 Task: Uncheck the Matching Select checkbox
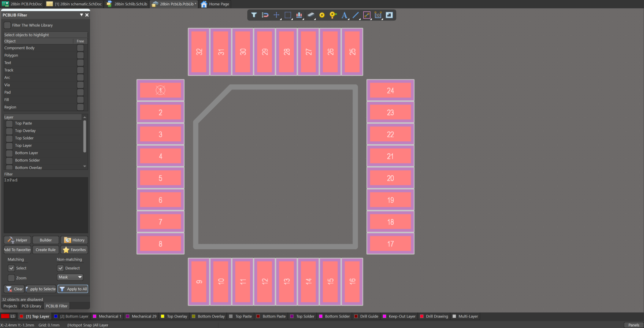point(11,268)
